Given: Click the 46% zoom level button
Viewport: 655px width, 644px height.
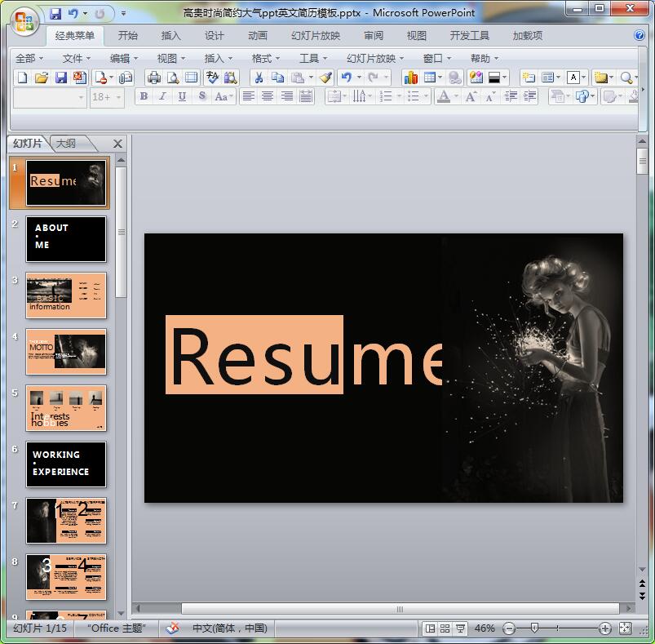Looking at the screenshot, I should [485, 628].
